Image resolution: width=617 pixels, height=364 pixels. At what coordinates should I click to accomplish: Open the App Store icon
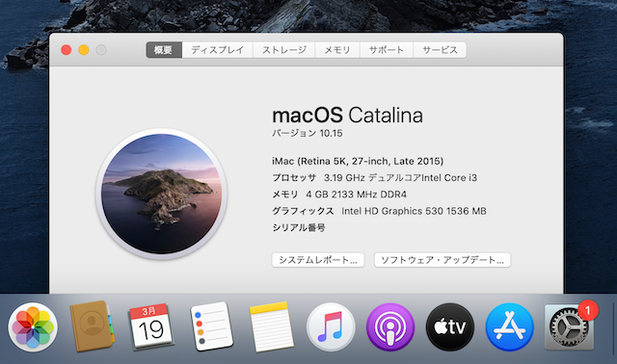[x=510, y=327]
